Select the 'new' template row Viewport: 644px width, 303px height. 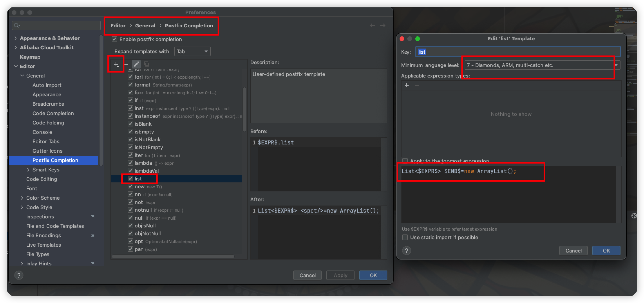[x=176, y=187]
